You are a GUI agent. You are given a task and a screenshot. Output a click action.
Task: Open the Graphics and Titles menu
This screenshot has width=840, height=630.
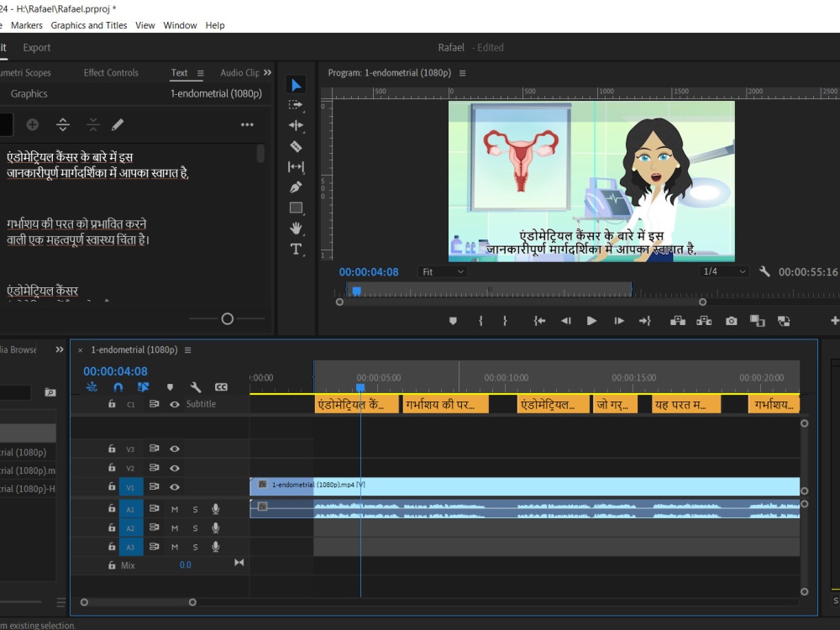click(x=89, y=25)
